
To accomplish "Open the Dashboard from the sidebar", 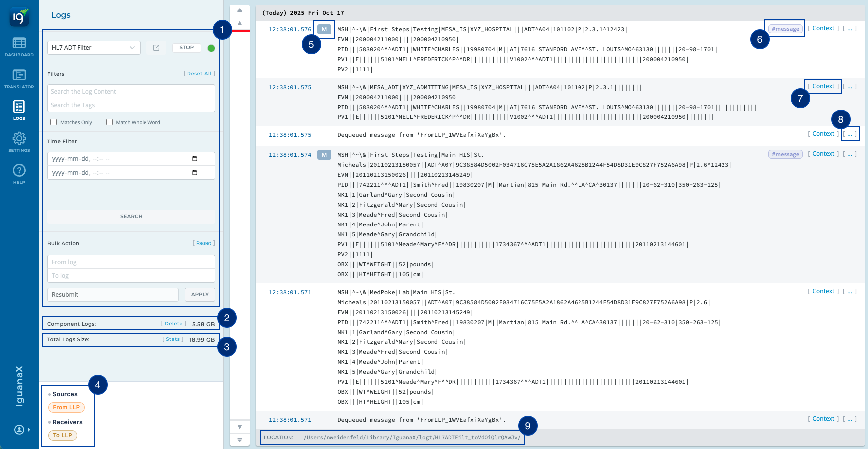I will click(19, 47).
